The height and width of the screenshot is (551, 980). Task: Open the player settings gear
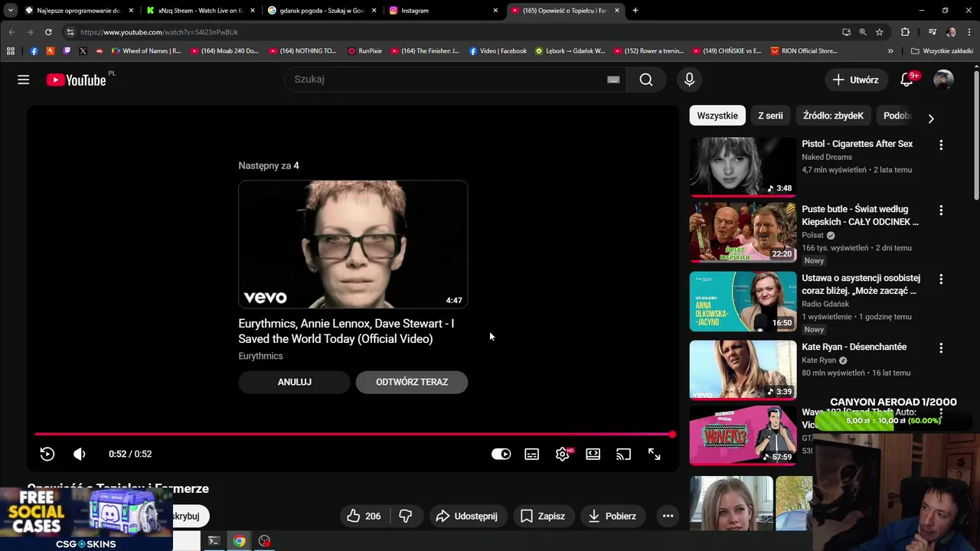pos(563,454)
